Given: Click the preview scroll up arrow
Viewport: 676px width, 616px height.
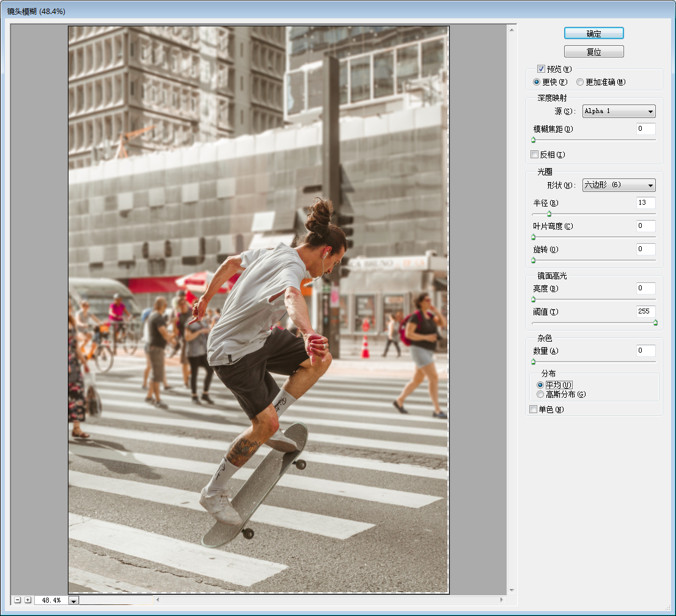Looking at the screenshot, I should coord(512,30).
